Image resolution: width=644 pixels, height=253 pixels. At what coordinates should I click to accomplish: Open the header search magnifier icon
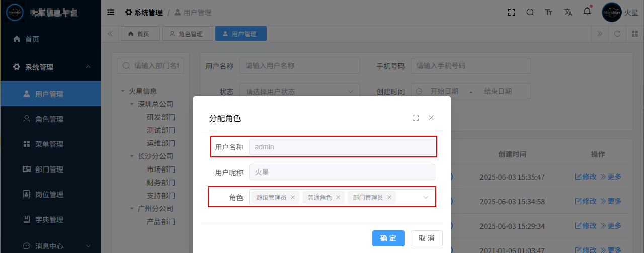point(530,12)
